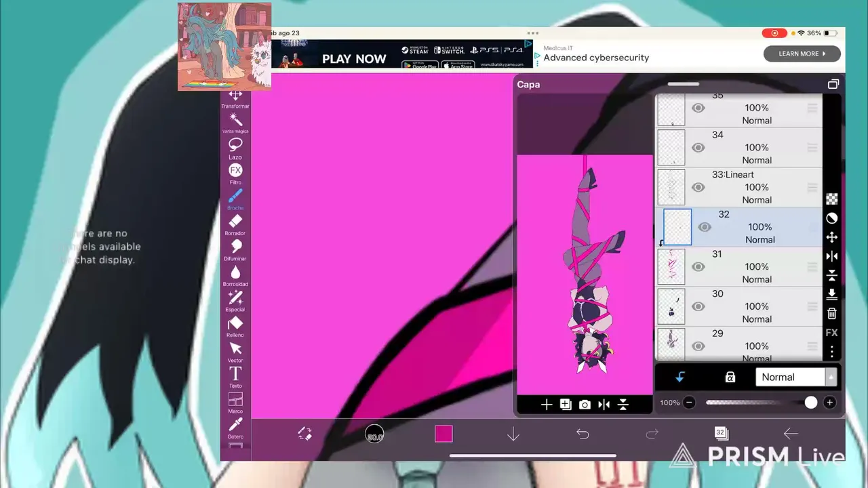The image size is (868, 488).
Task: Increase layer opacity with plus button
Action: coord(829,403)
